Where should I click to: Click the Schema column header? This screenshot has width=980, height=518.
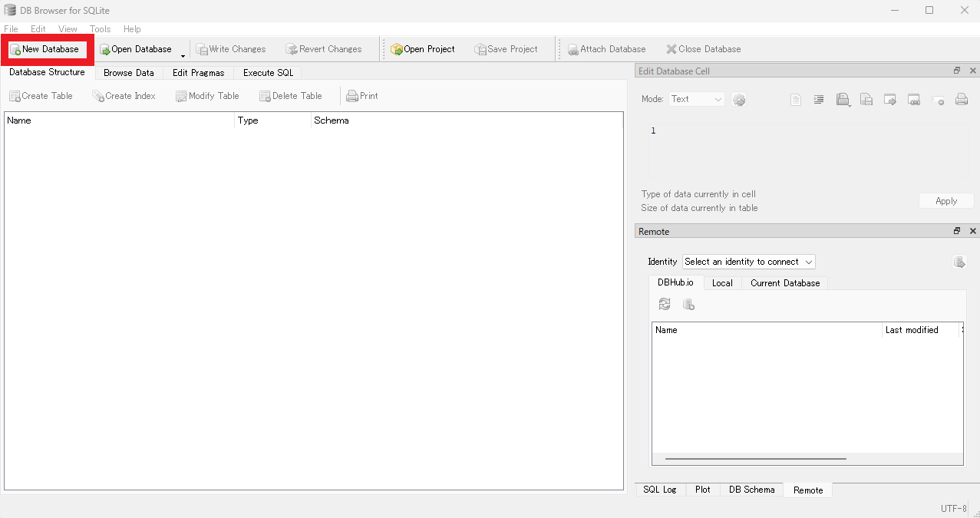click(x=467, y=120)
